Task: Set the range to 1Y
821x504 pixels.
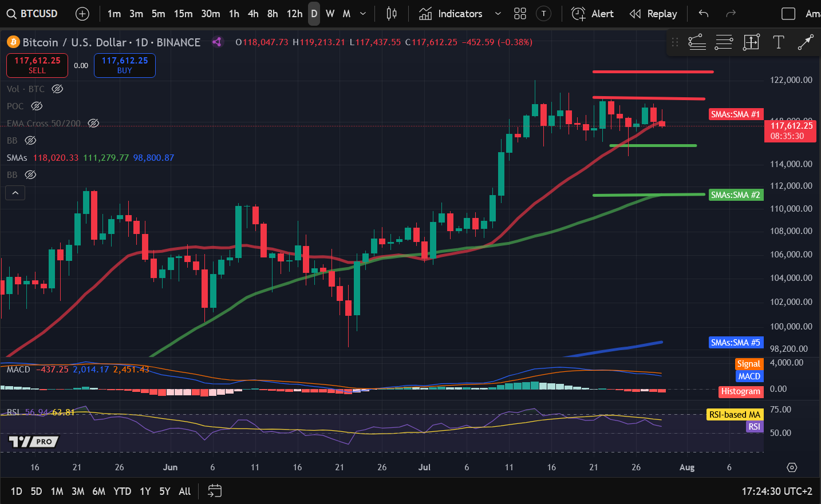Action: (x=145, y=491)
